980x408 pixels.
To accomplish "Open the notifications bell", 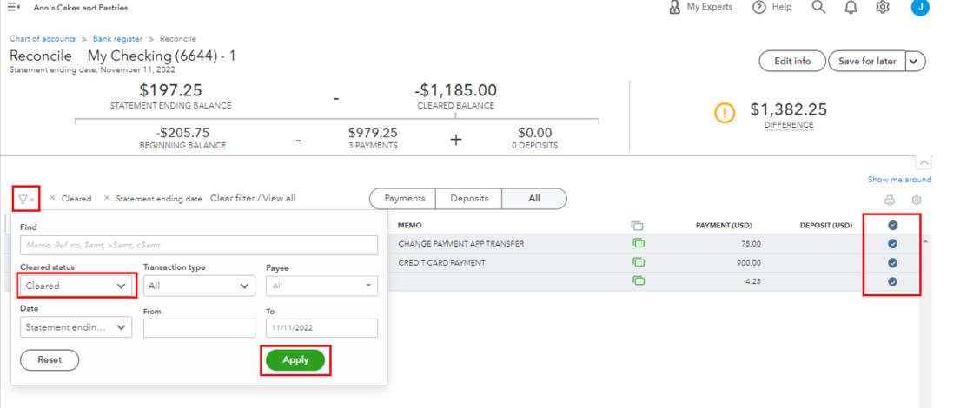I will [851, 8].
